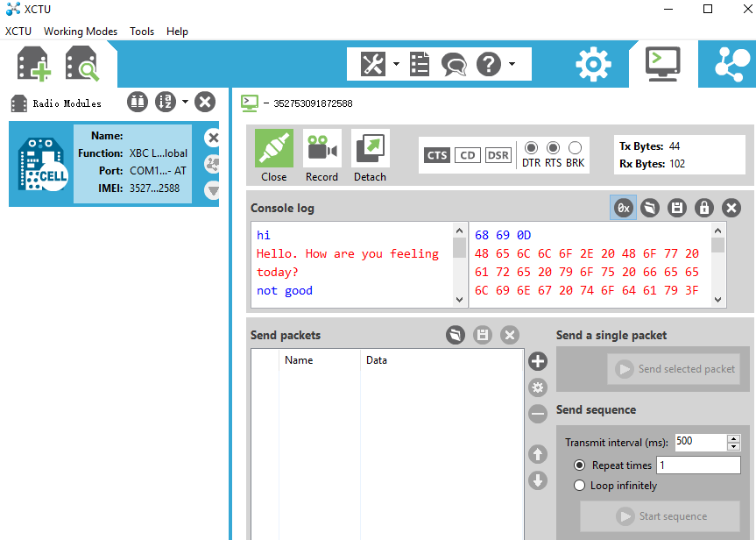Image resolution: width=756 pixels, height=540 pixels.
Task: Click the CD line indicator
Action: click(467, 155)
